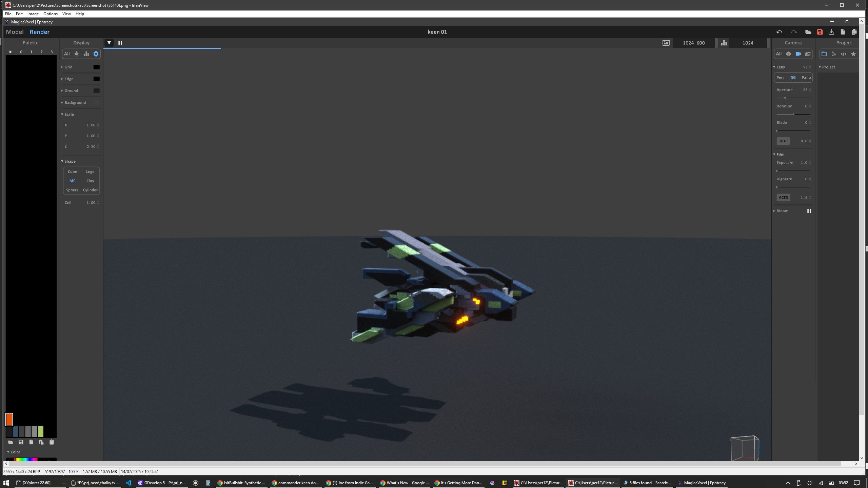Select the Cube voxel shape
Screen dimensions: 868x488
click(72, 172)
